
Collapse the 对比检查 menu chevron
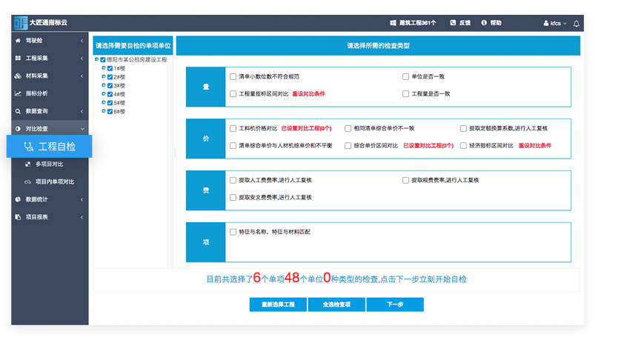[82, 129]
